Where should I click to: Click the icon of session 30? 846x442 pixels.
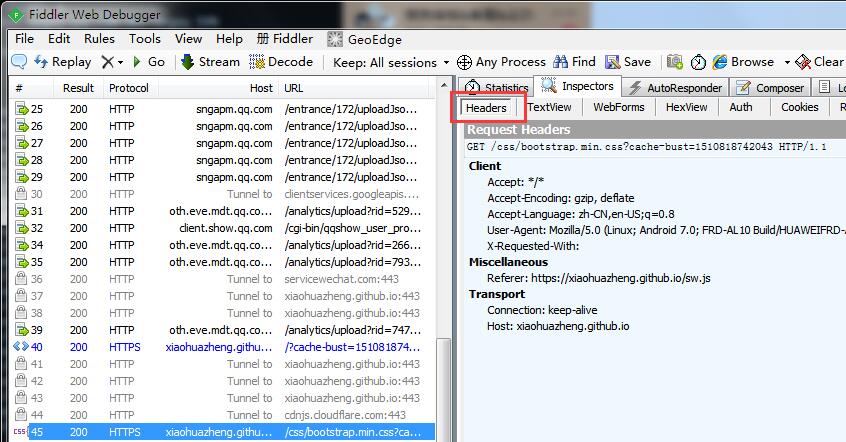pos(21,194)
